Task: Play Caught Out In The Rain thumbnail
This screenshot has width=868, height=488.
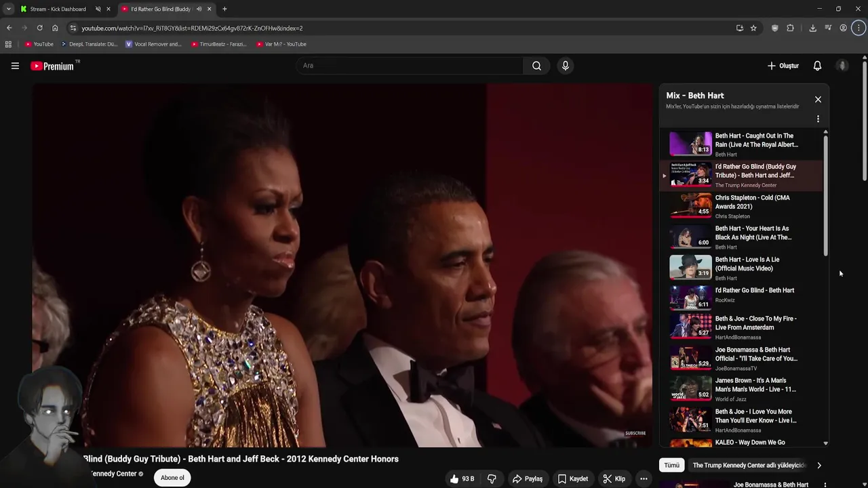Action: (690, 144)
